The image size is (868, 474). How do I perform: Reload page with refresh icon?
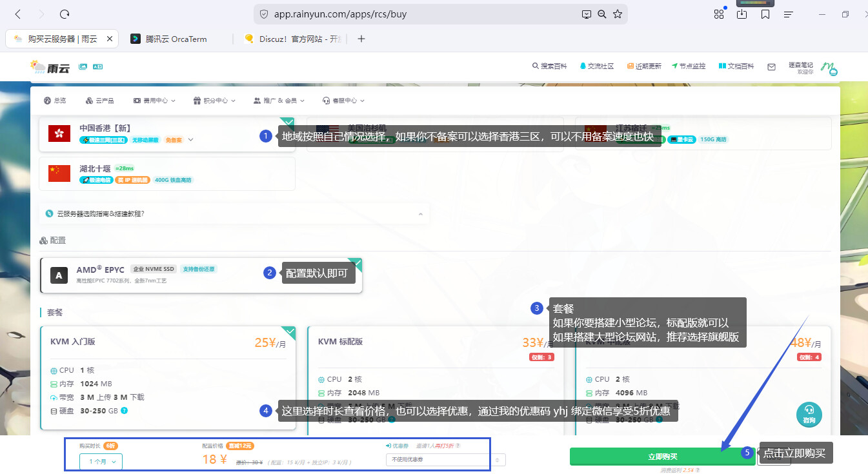pyautogui.click(x=64, y=14)
